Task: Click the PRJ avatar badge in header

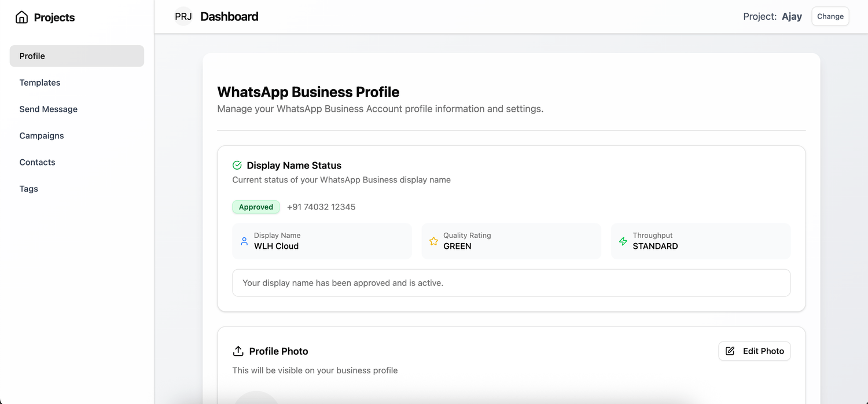Action: point(183,17)
